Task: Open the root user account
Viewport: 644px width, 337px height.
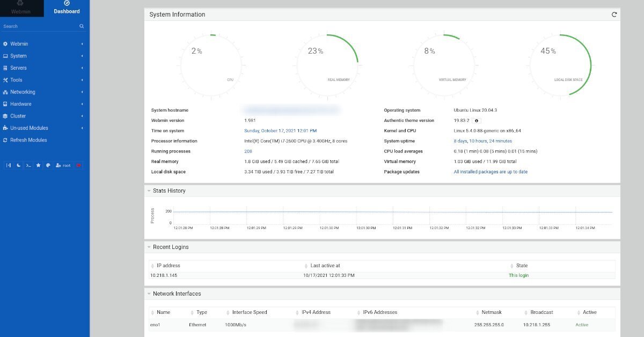Action: coord(63,165)
